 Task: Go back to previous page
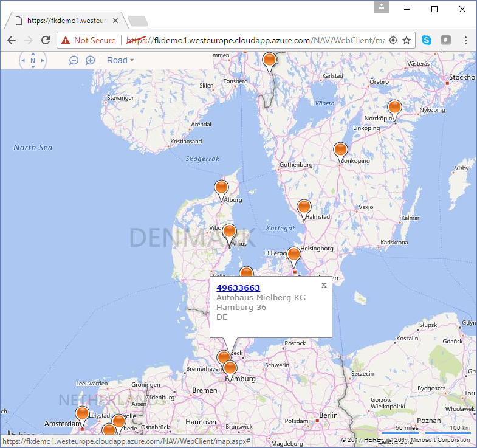(x=12, y=40)
